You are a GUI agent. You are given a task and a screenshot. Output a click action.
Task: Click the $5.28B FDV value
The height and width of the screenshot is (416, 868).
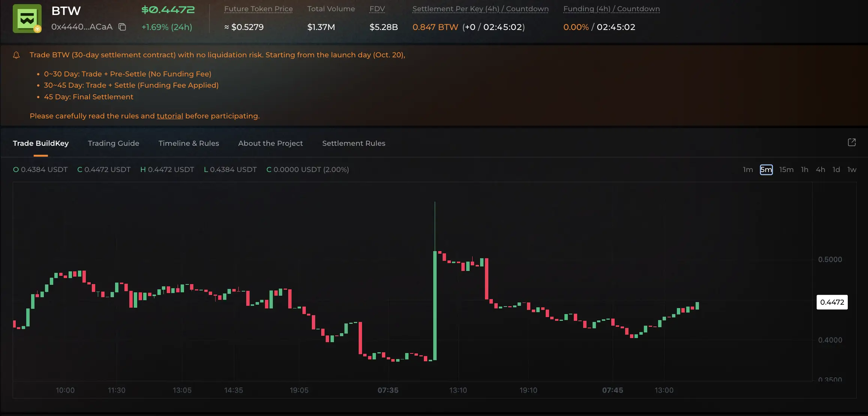(384, 27)
